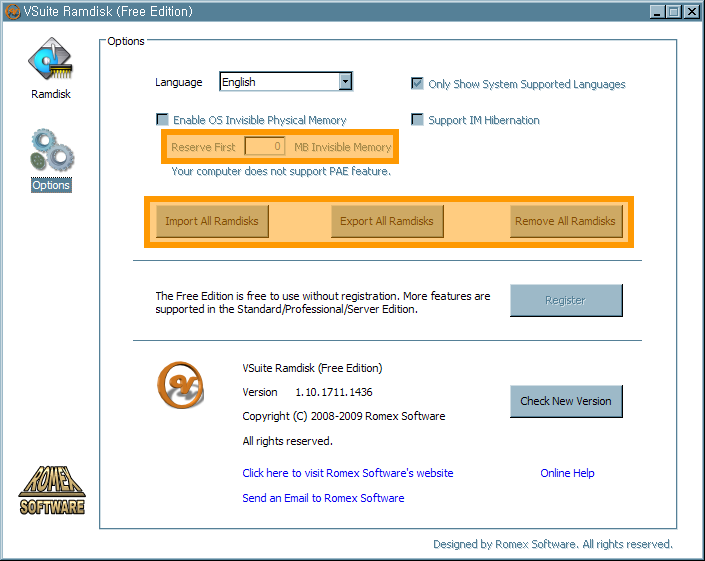Click the orange VSuite product logo
This screenshot has height=561, width=705.
180,385
